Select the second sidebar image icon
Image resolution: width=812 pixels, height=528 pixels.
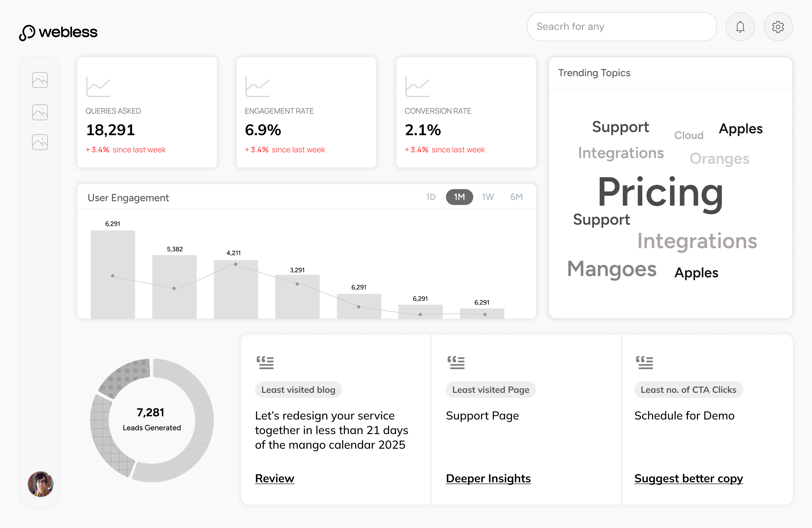tap(40, 112)
